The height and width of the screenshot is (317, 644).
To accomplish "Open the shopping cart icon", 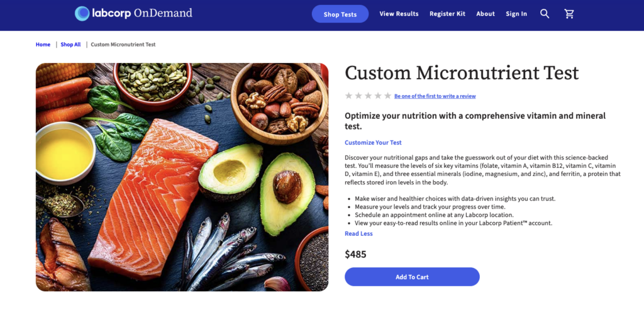I will pyautogui.click(x=569, y=14).
